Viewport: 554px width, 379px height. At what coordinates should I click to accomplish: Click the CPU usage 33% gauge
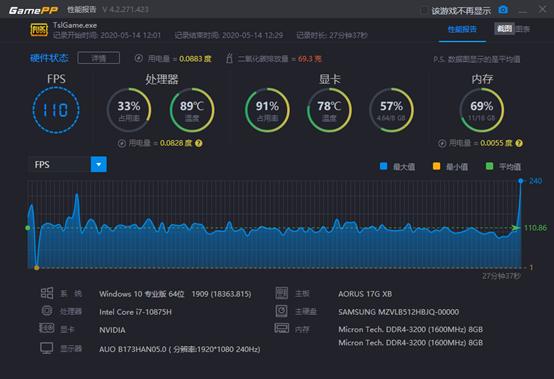click(x=129, y=110)
